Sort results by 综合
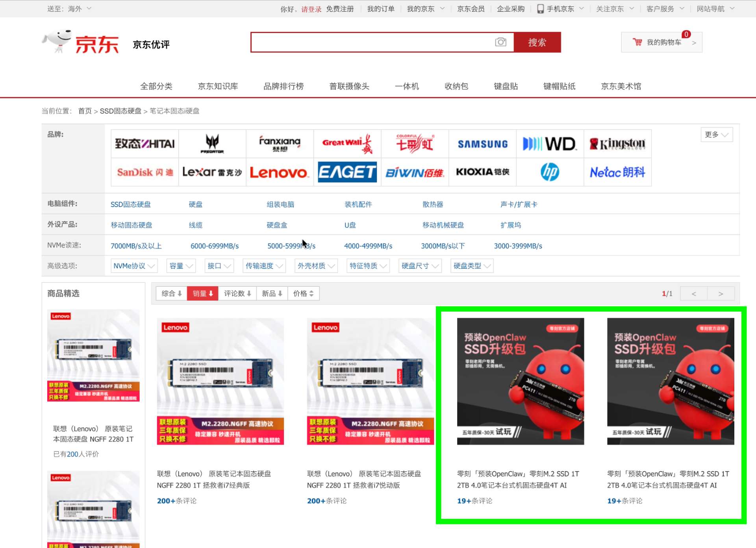Screen dimensions: 756x548 pyautogui.click(x=172, y=293)
